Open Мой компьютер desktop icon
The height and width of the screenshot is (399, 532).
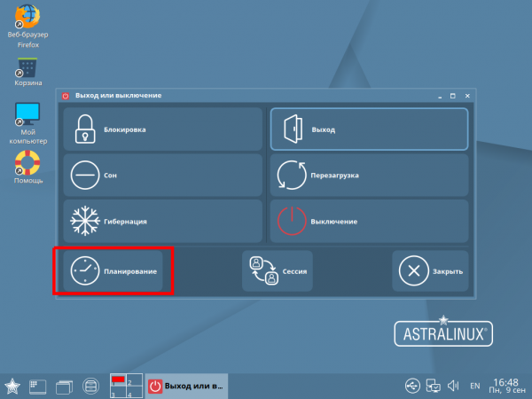coord(28,120)
